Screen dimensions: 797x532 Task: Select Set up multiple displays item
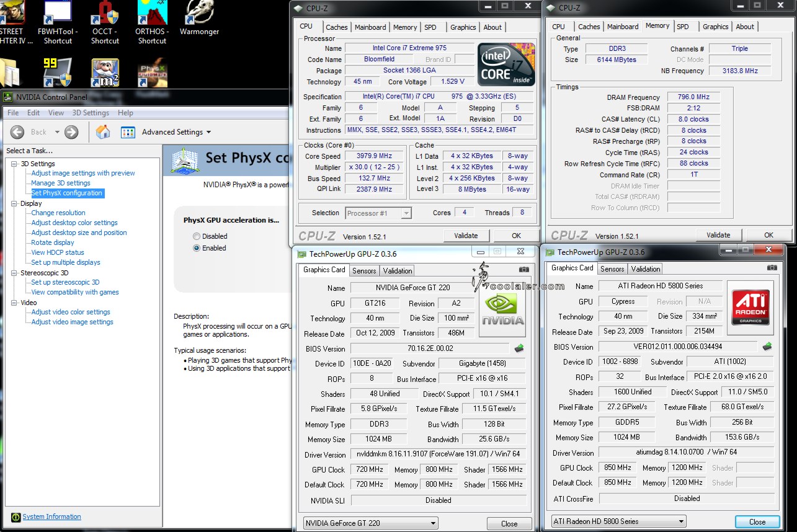(66, 262)
